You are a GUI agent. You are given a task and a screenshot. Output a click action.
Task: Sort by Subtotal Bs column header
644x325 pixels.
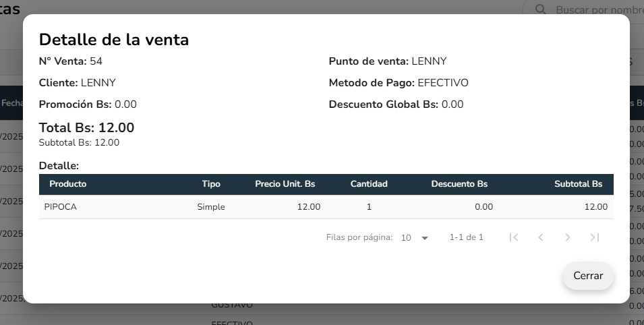[x=578, y=184]
